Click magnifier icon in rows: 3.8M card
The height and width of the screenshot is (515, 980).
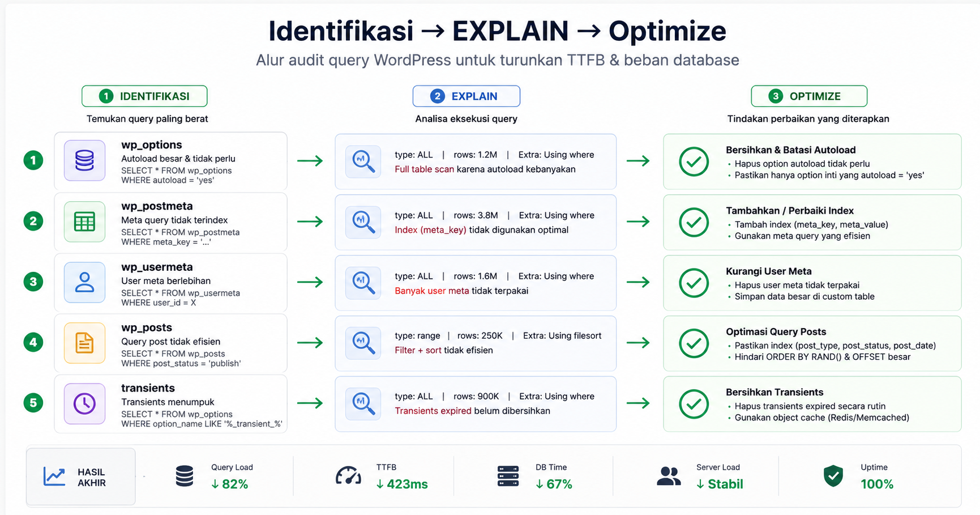click(x=363, y=222)
